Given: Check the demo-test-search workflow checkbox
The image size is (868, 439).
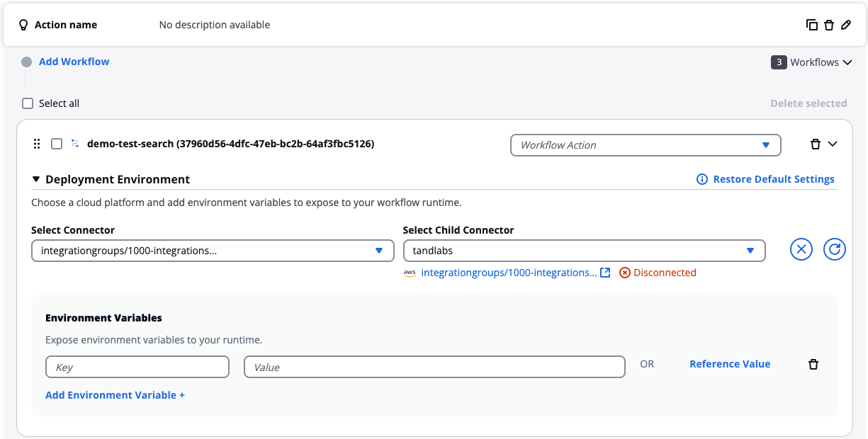Looking at the screenshot, I should (x=56, y=144).
